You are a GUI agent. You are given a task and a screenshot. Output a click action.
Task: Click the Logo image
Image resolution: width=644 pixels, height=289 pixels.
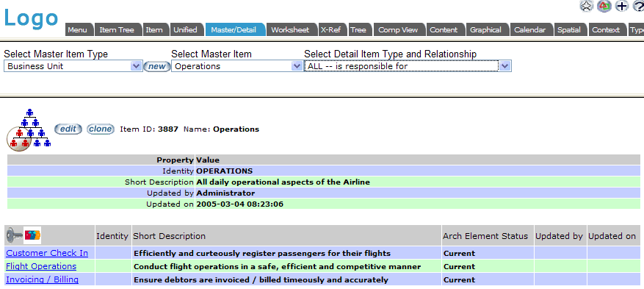[32, 18]
